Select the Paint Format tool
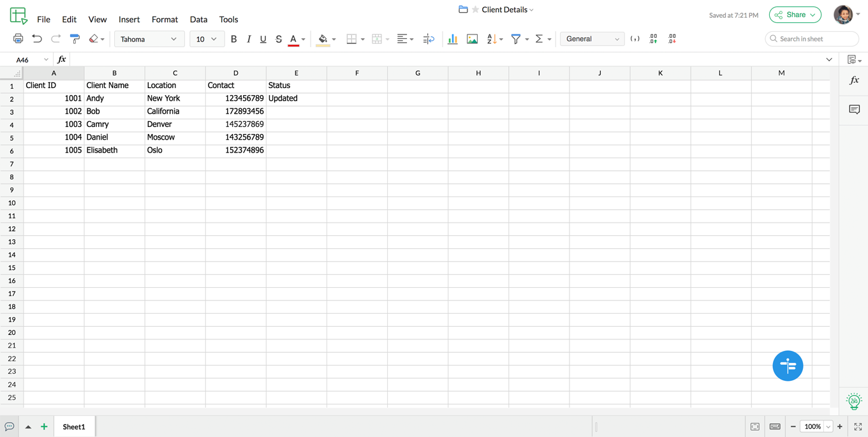Viewport: 868px width, 437px height. click(75, 39)
